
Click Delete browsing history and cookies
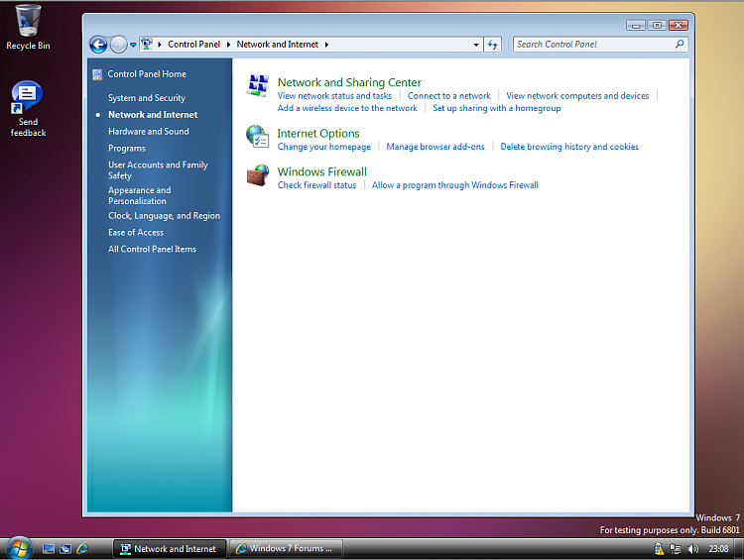click(x=569, y=147)
